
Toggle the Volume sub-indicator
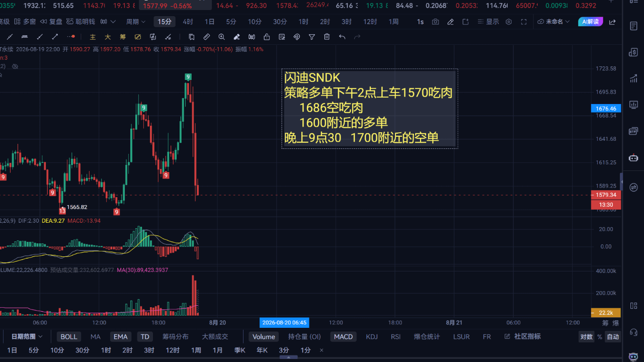264,336
